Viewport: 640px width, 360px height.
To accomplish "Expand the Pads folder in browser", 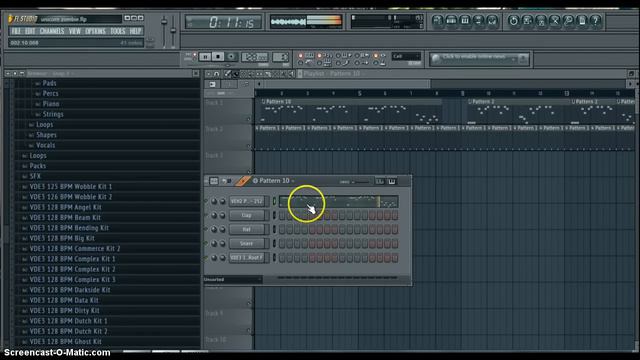I will pos(49,83).
